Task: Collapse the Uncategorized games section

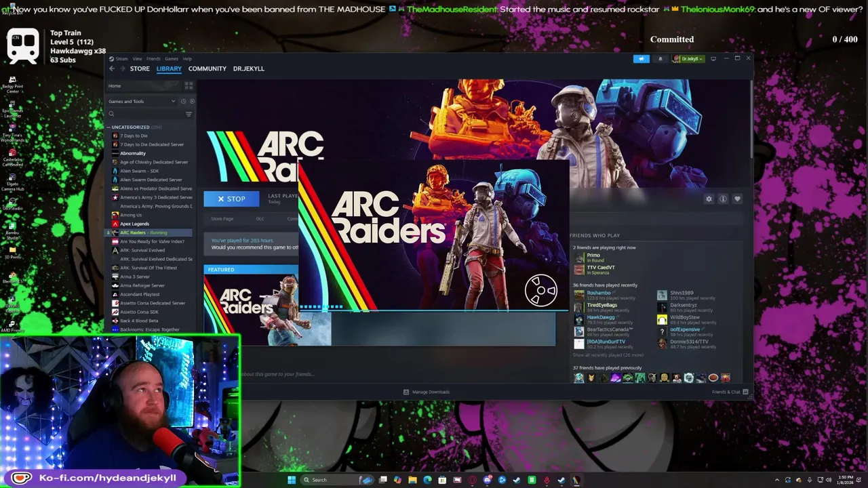Action: [x=108, y=127]
